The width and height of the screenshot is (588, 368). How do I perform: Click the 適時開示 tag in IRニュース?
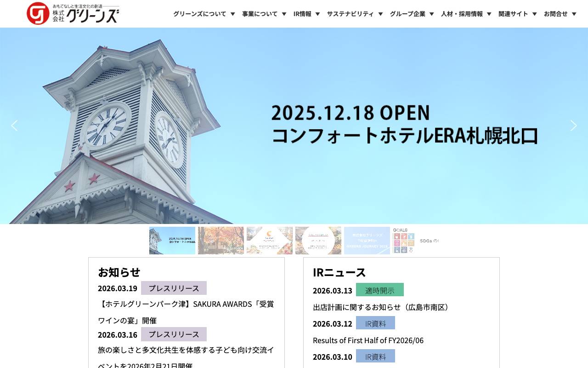(380, 289)
